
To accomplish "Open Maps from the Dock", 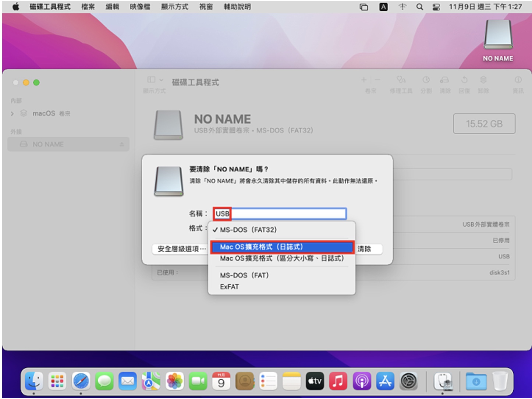I will [151, 381].
